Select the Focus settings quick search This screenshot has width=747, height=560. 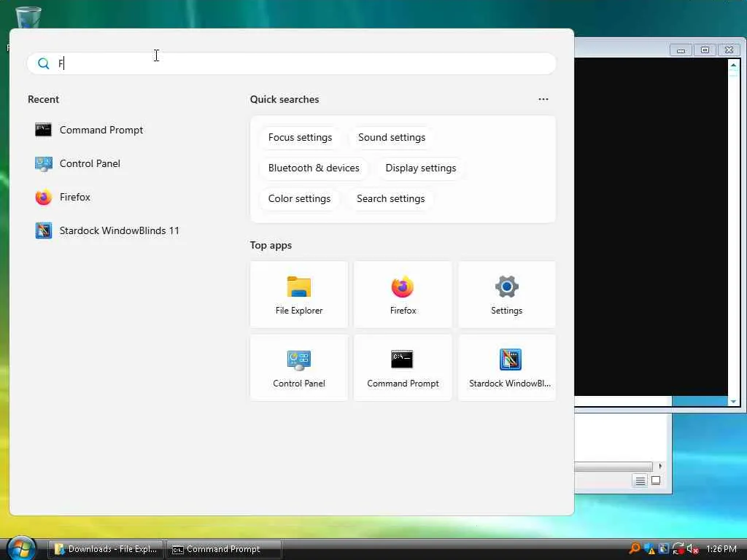coord(300,138)
